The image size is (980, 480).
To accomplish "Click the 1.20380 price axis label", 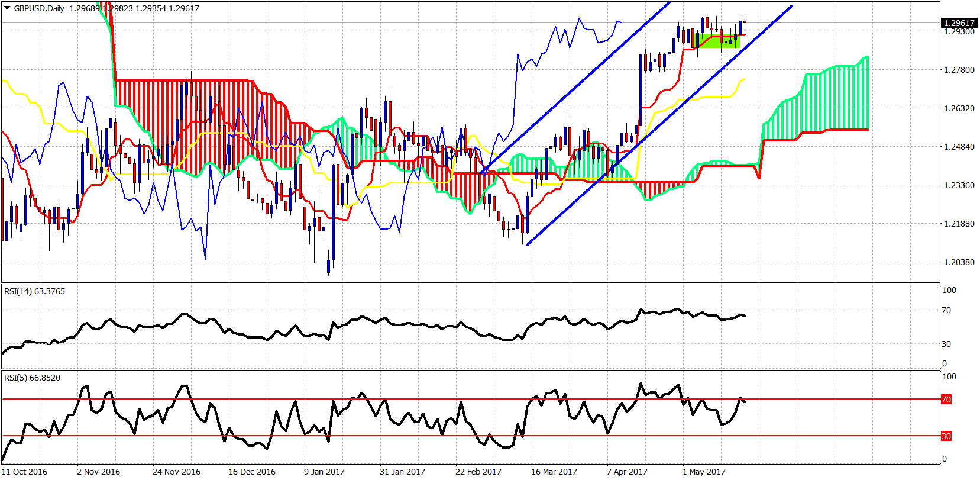I will pos(958,262).
